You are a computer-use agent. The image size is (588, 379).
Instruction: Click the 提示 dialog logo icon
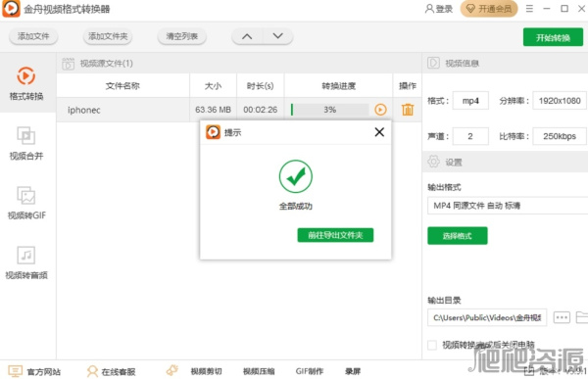(213, 132)
